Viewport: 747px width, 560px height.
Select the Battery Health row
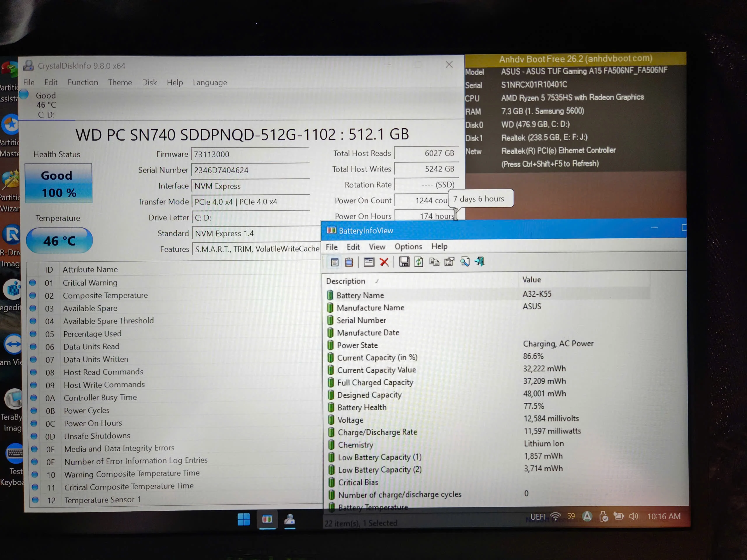pyautogui.click(x=488, y=407)
